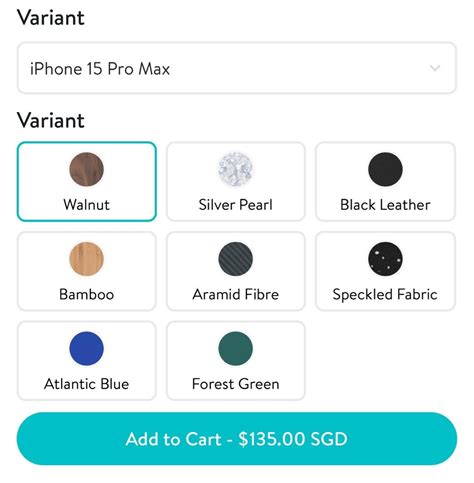Choose the Silver Pearl variant card
Screen dimensions: 474x483
[x=236, y=182]
